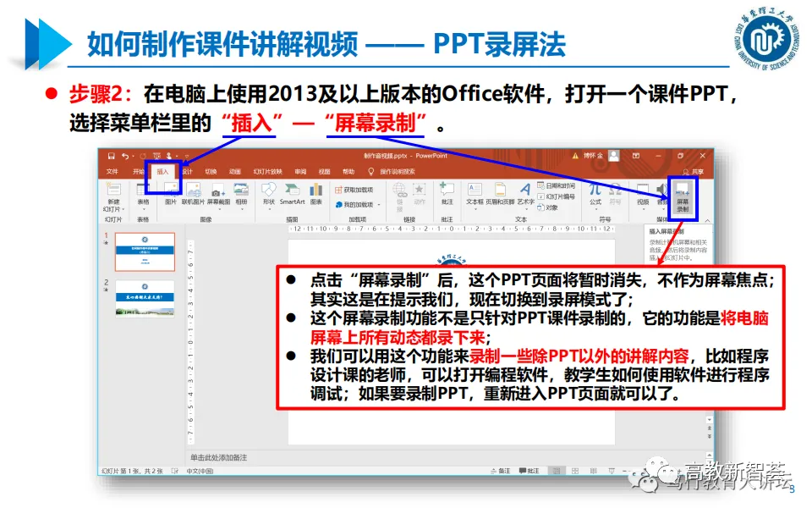Image resolution: width=812 pixels, height=508 pixels.
Task: Open the 文本框 (Text Box) dropdown
Action: click(x=475, y=196)
